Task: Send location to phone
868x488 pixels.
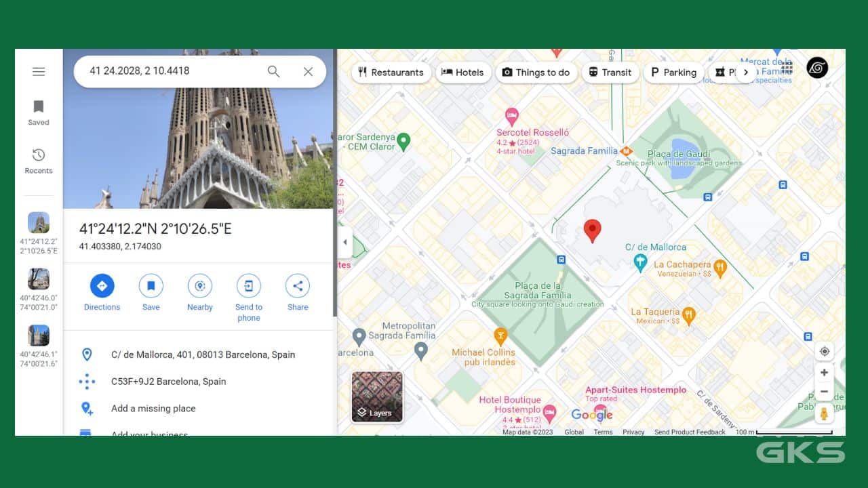Action: 248,286
